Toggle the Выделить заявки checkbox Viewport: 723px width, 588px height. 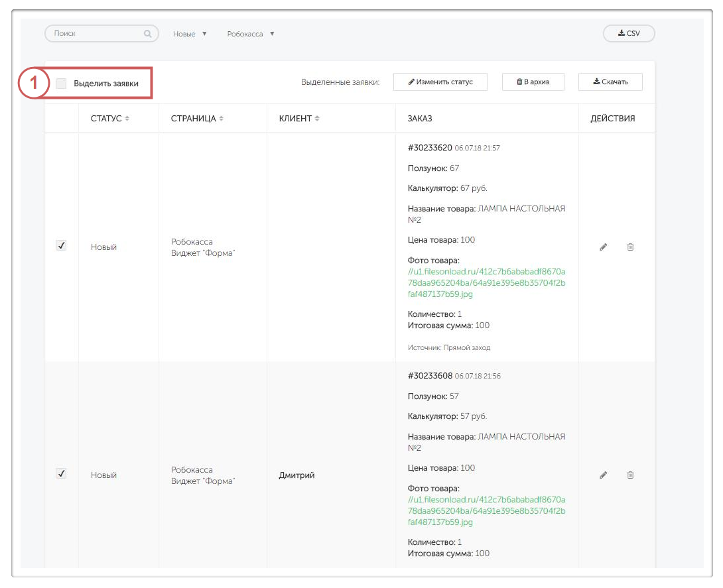tap(61, 84)
